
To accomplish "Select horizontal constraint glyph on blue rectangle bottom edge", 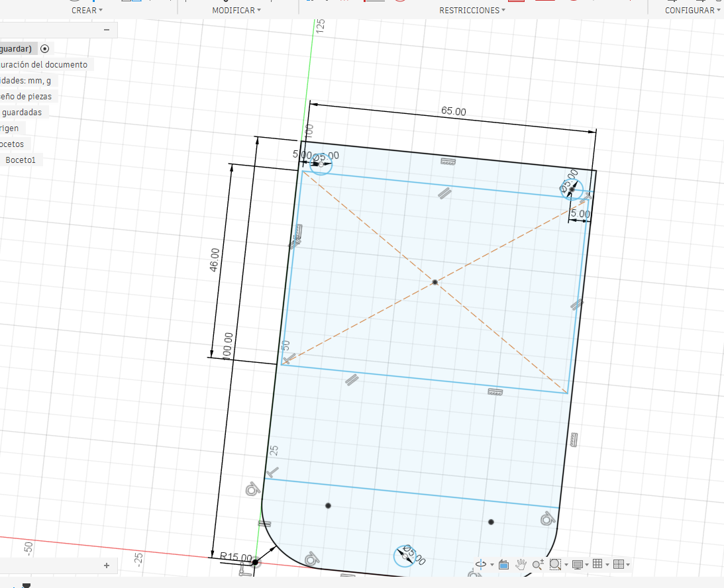I will tap(495, 392).
